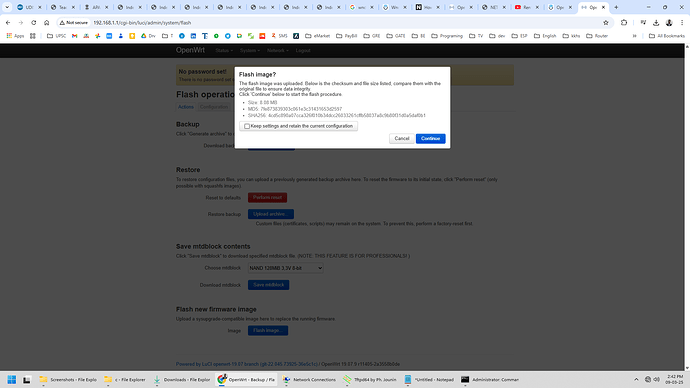The width and height of the screenshot is (690, 388).
Task: Click the address bar URL field
Action: 343,22
